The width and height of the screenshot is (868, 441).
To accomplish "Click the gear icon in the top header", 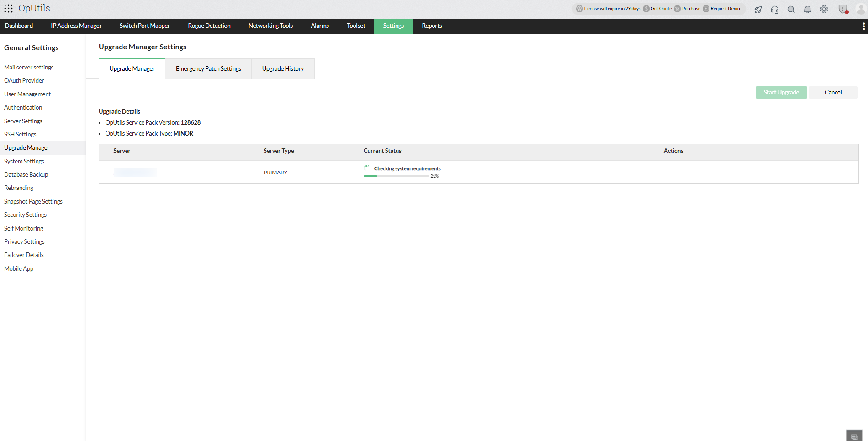I will pyautogui.click(x=824, y=9).
